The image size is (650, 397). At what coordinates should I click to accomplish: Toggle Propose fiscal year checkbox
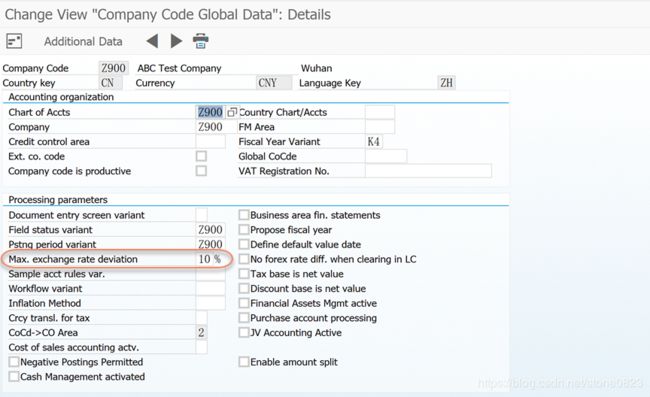coord(244,230)
